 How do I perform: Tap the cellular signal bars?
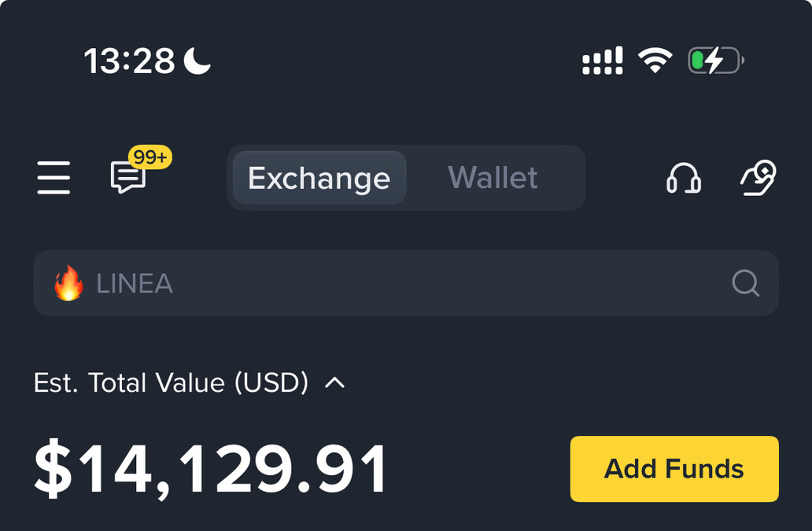coord(602,61)
